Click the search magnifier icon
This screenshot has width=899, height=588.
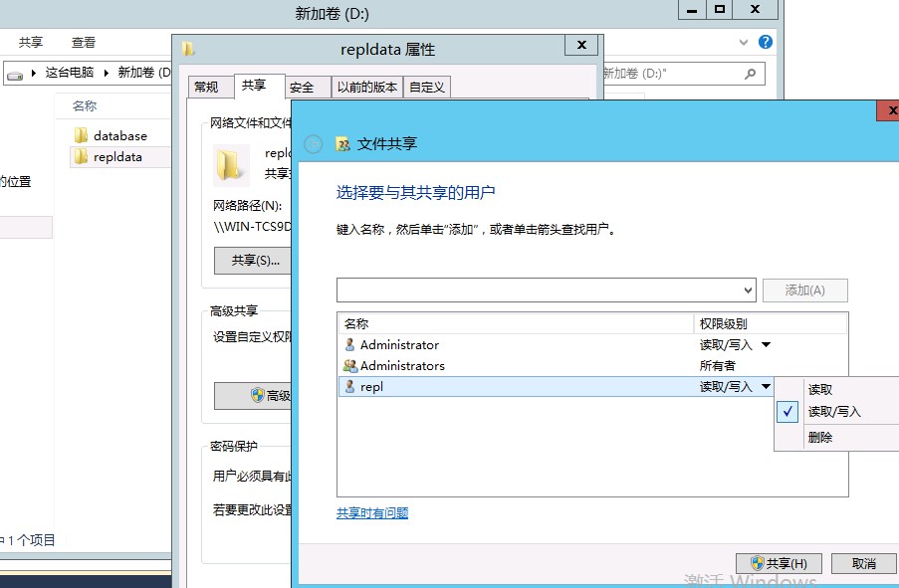pyautogui.click(x=750, y=74)
